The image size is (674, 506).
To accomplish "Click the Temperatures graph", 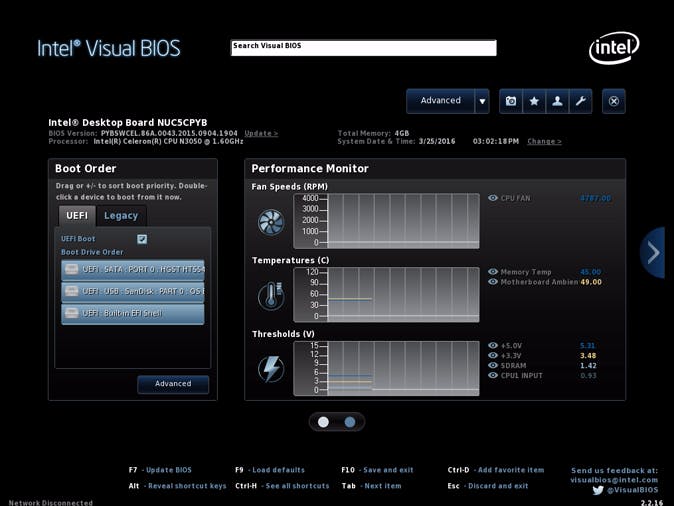I will click(x=386, y=295).
